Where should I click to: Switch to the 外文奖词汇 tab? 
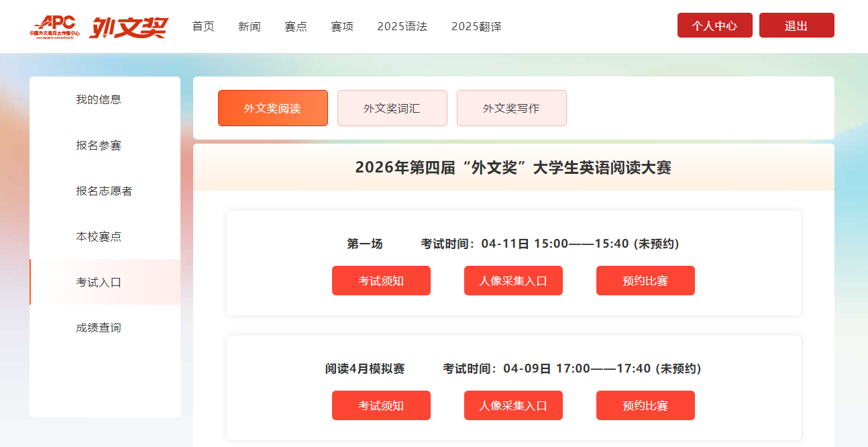[392, 108]
